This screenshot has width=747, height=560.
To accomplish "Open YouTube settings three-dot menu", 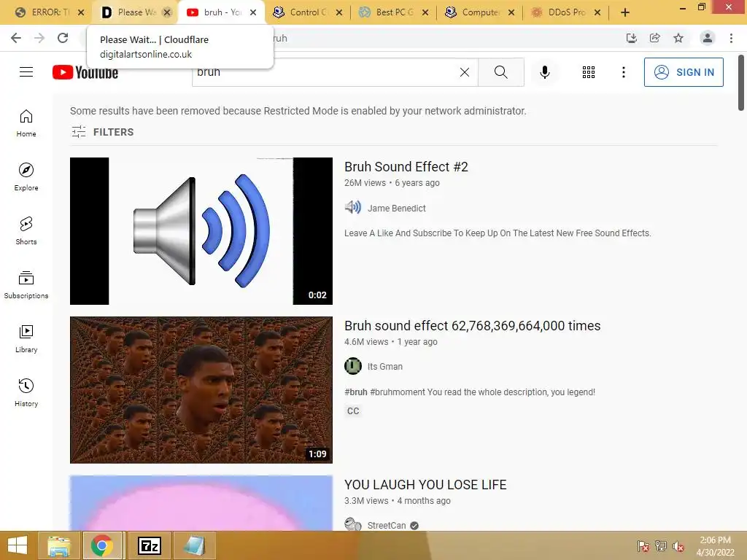I will (x=623, y=72).
